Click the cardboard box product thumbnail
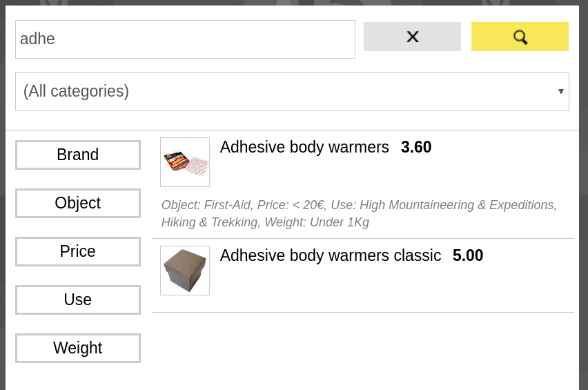 click(185, 271)
